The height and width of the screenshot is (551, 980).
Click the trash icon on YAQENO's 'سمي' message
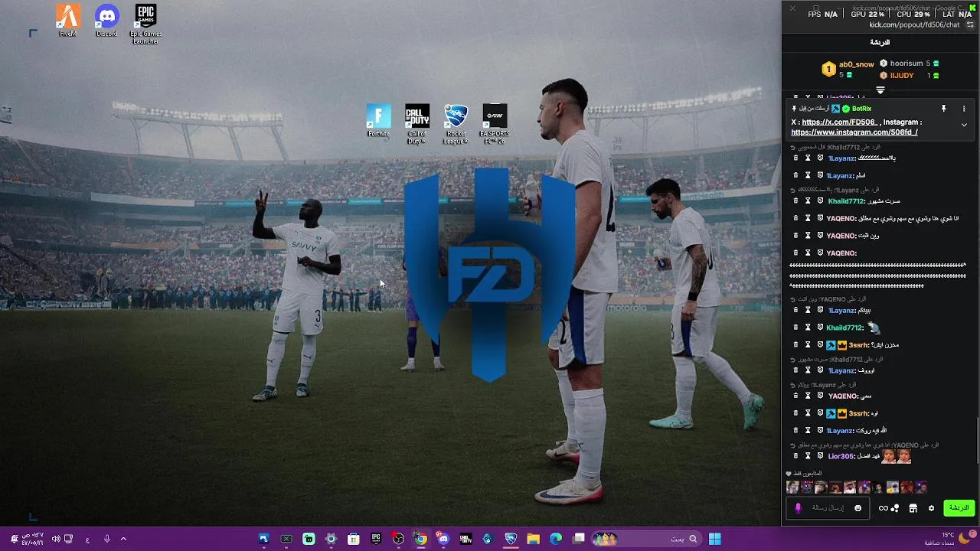click(x=795, y=396)
